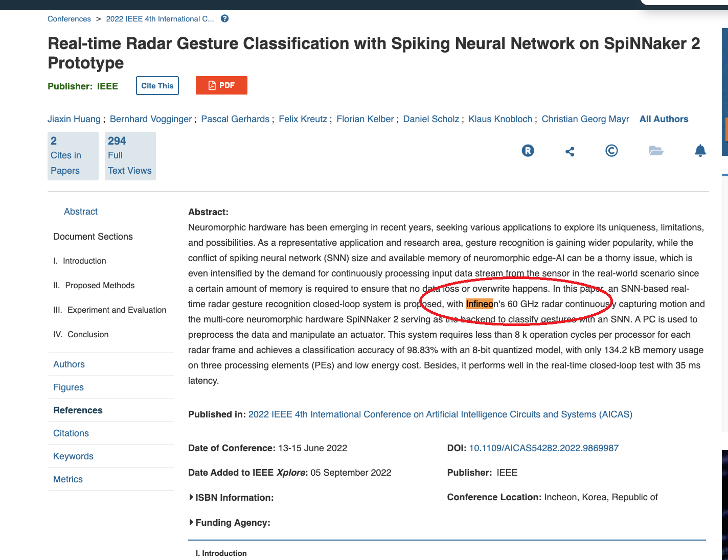Click the help question mark icon in breadcrumb
The image size is (728, 560).
click(224, 18)
